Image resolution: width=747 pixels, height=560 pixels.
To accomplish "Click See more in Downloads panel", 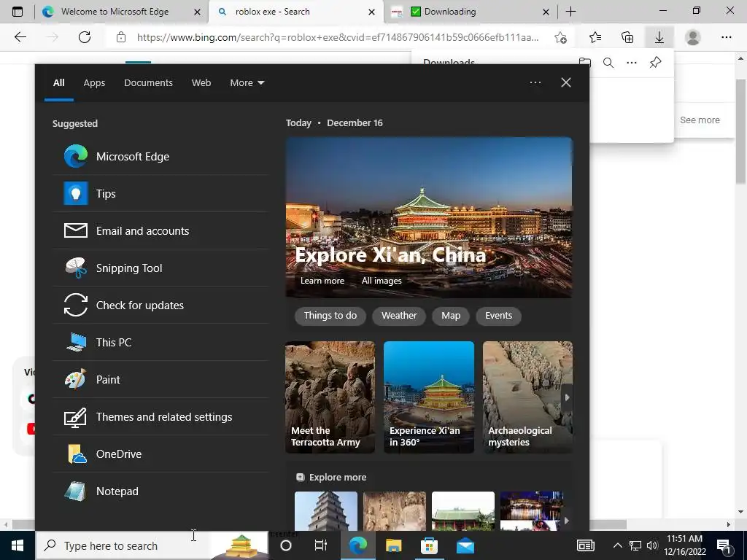I will (700, 120).
